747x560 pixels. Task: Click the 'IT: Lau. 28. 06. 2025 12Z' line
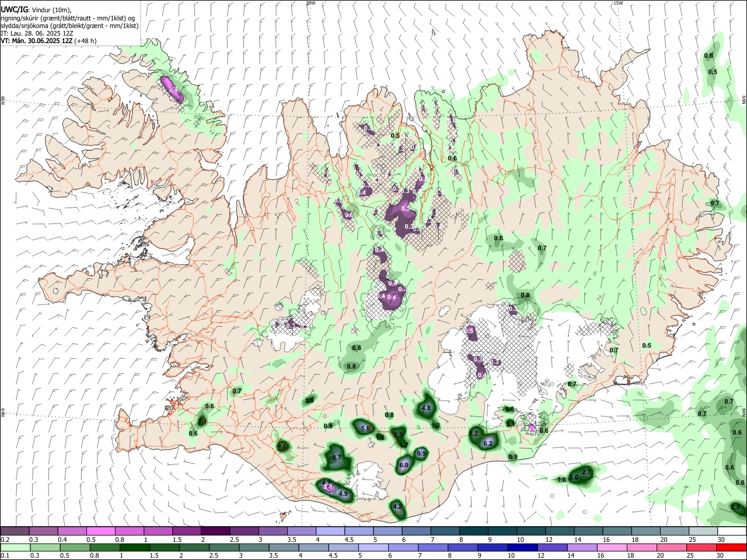(x=37, y=33)
